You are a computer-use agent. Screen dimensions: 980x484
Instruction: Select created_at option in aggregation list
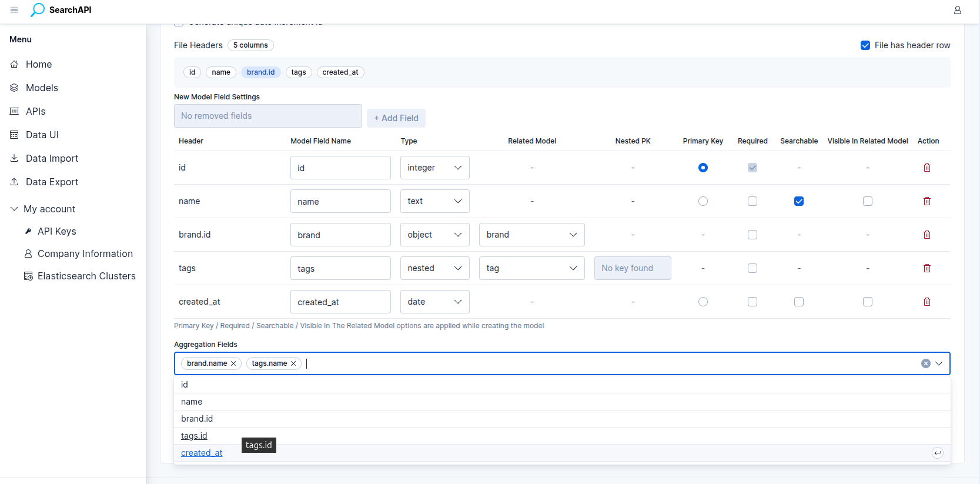tap(562, 453)
